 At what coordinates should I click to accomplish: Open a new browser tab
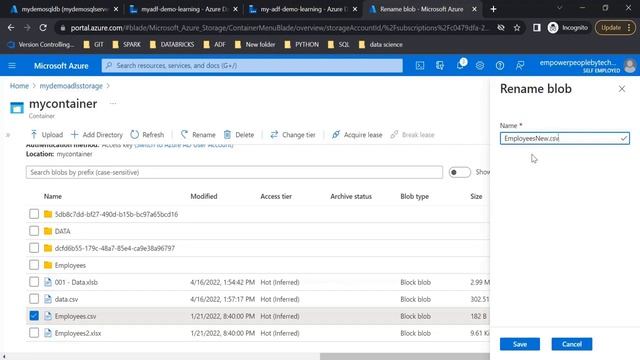click(493, 9)
